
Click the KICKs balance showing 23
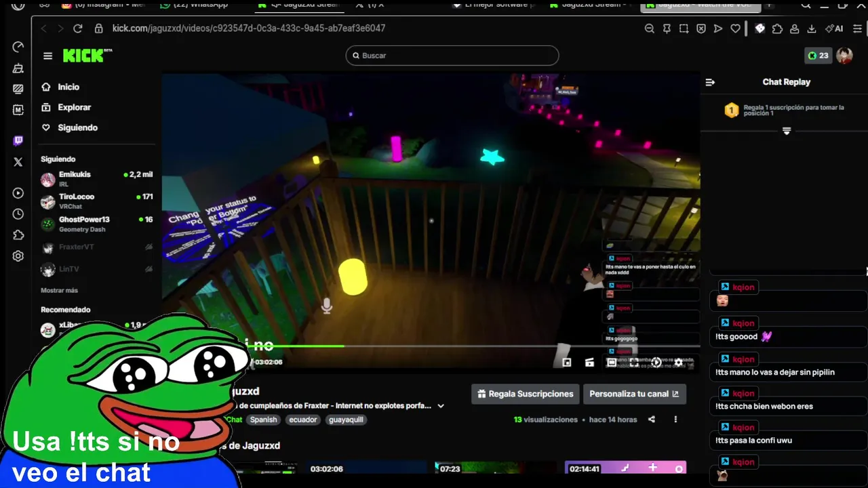click(x=818, y=56)
